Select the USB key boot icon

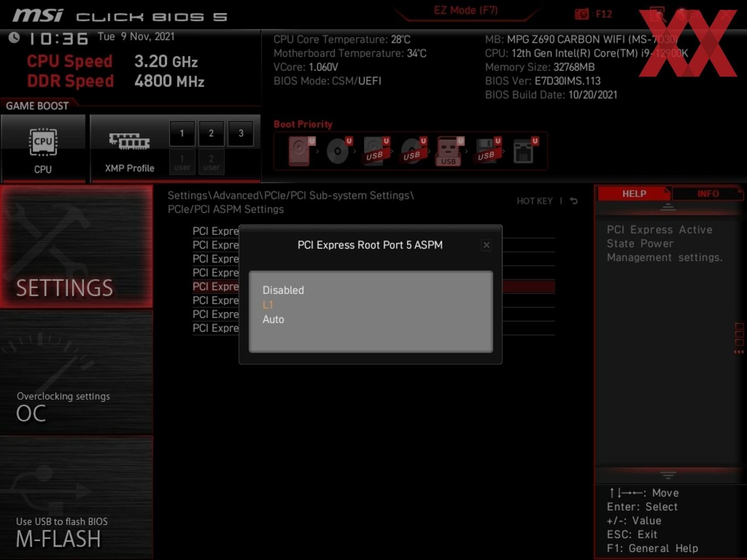449,151
